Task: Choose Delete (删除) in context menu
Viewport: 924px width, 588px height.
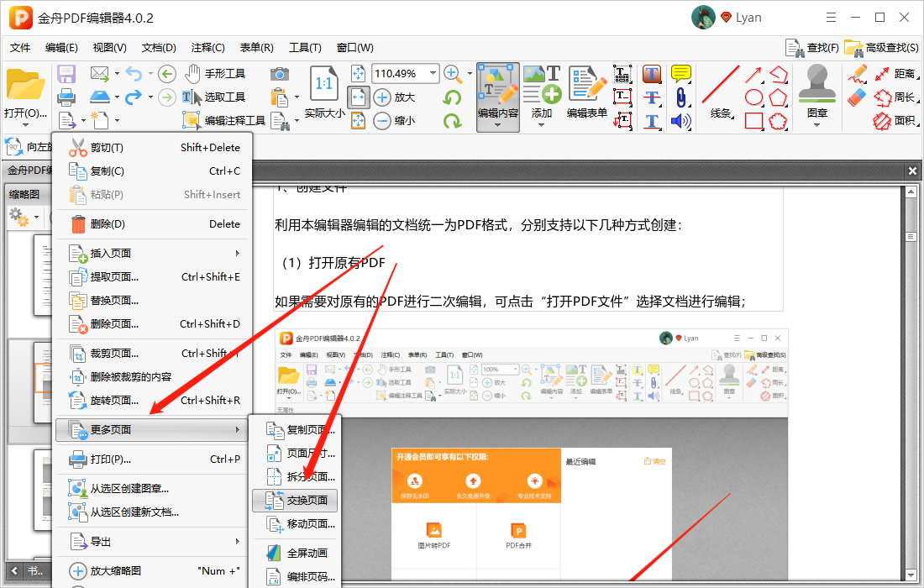Action: 155,224
